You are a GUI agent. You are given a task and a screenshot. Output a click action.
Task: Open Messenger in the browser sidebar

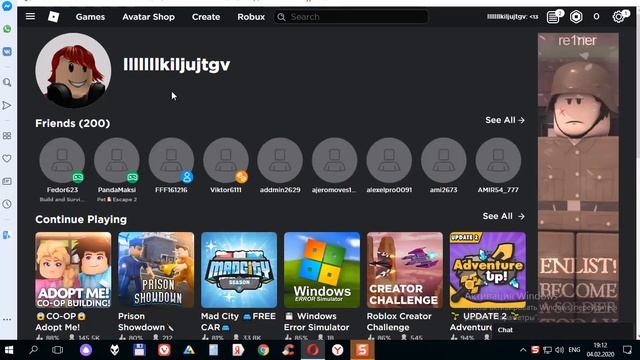coord(7,6)
